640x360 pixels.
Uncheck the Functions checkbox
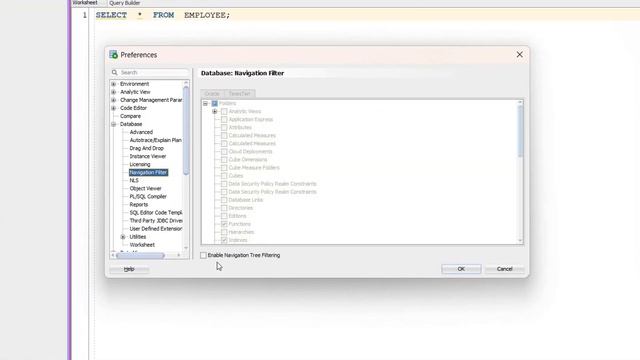224,224
